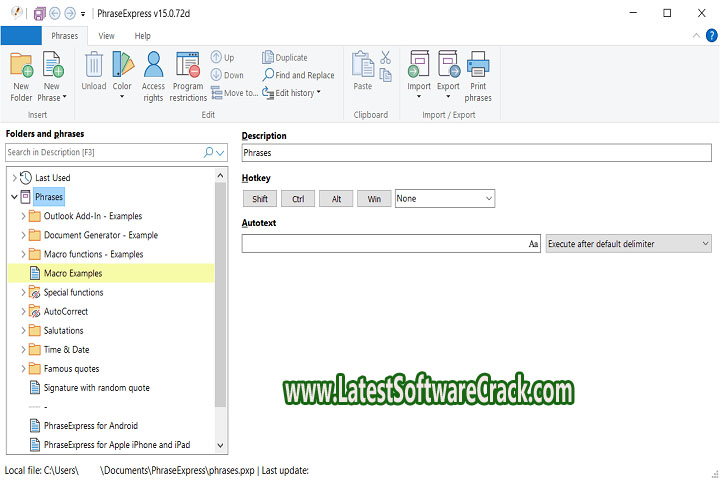Click the Print phrases icon
The height and width of the screenshot is (480, 720).
click(478, 66)
